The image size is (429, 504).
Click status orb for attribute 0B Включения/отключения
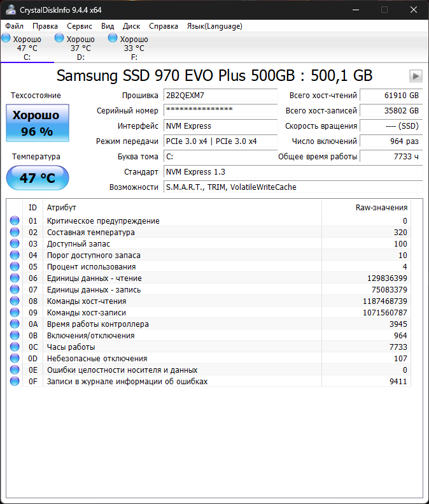coord(15,335)
